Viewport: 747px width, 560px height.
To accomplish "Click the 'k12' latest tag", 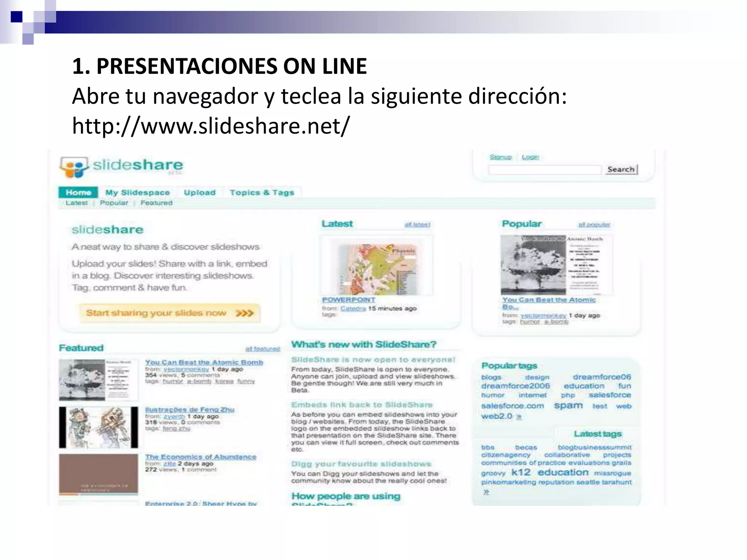I will pos(521,472).
